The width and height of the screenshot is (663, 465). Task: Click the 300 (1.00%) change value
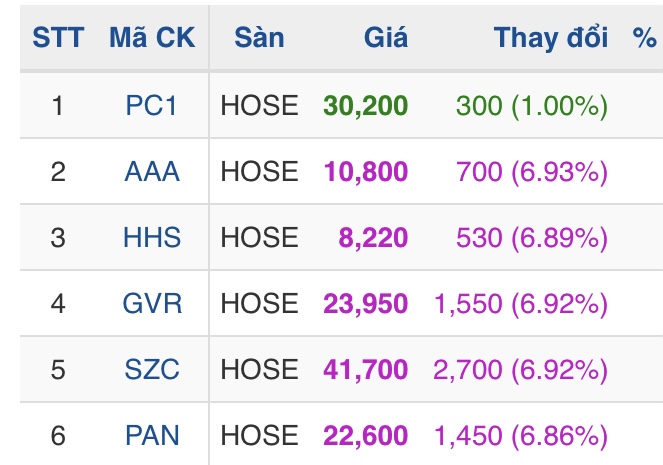(x=531, y=105)
